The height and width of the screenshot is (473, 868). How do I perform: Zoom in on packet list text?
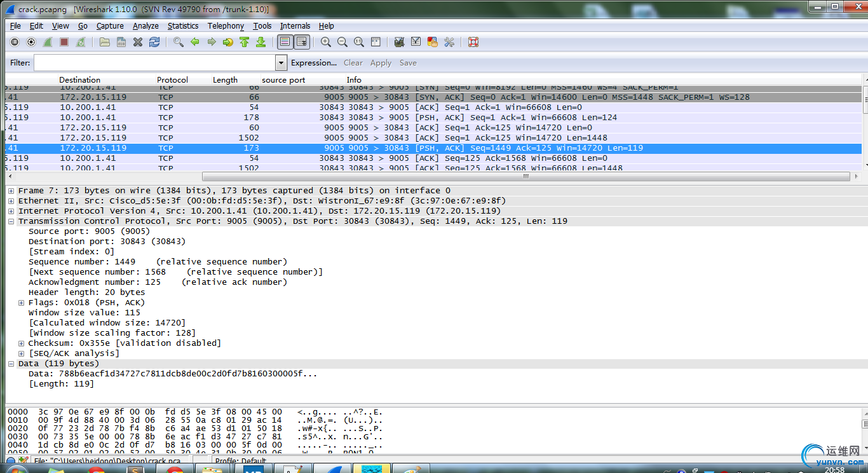(x=326, y=42)
